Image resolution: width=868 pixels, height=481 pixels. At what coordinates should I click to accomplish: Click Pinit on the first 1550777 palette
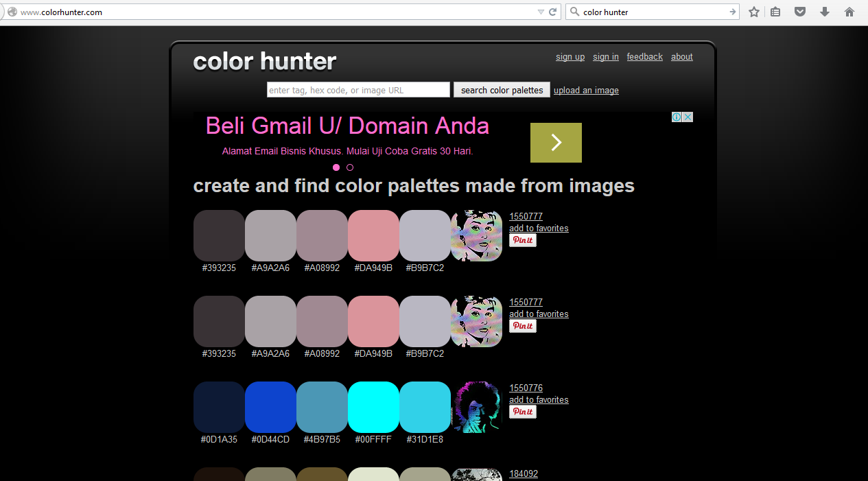tap(523, 240)
